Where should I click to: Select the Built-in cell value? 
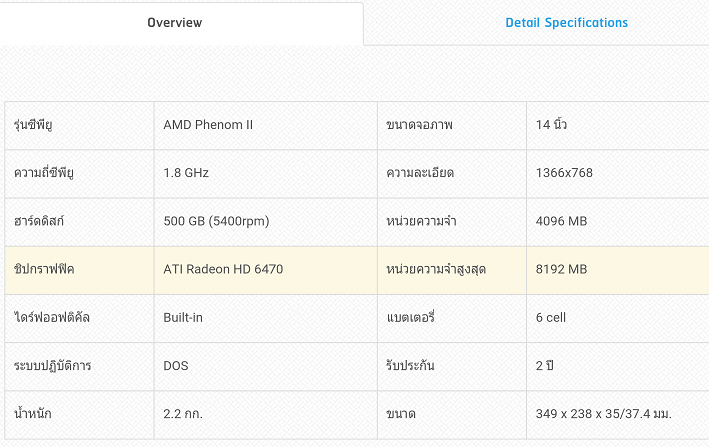(x=183, y=317)
